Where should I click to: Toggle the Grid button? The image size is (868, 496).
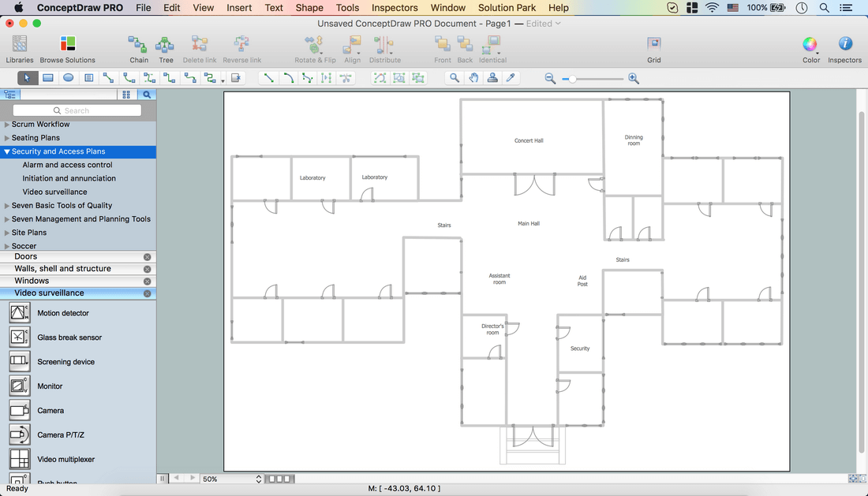click(x=654, y=49)
